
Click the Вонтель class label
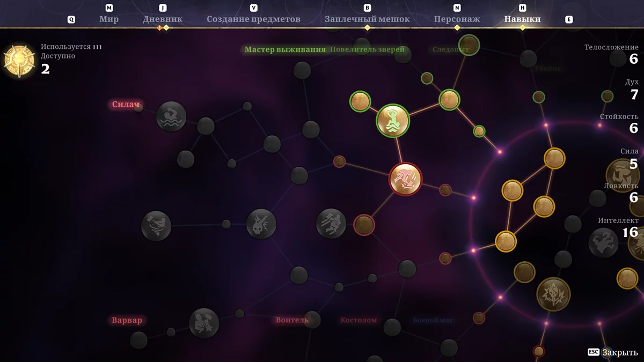[292, 320]
